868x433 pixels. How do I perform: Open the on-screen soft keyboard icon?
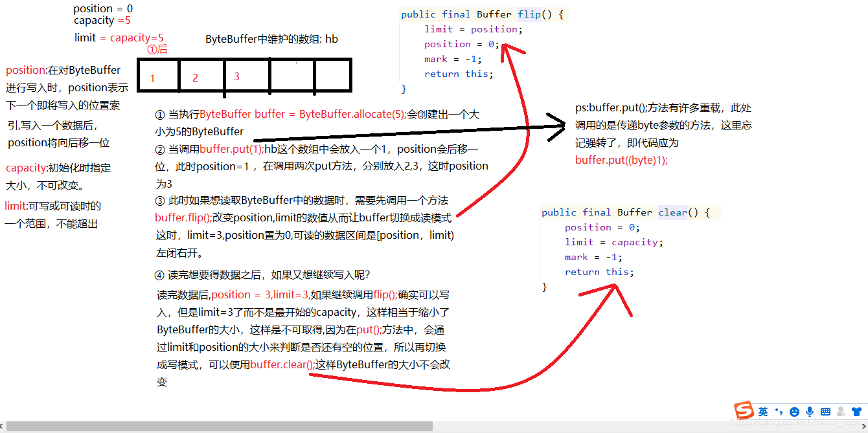pos(825,410)
